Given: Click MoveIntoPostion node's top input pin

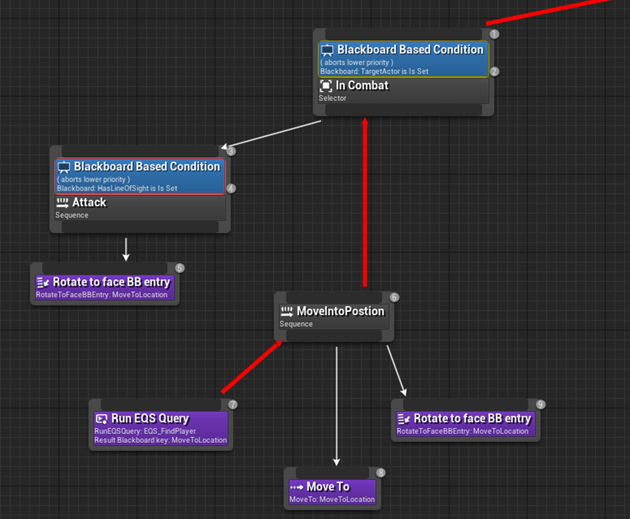Looking at the screenshot, I should (334, 297).
